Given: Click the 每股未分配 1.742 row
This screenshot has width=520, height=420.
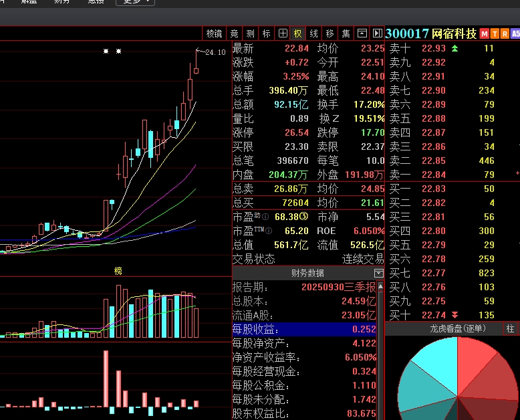Looking at the screenshot, I should (x=304, y=399).
